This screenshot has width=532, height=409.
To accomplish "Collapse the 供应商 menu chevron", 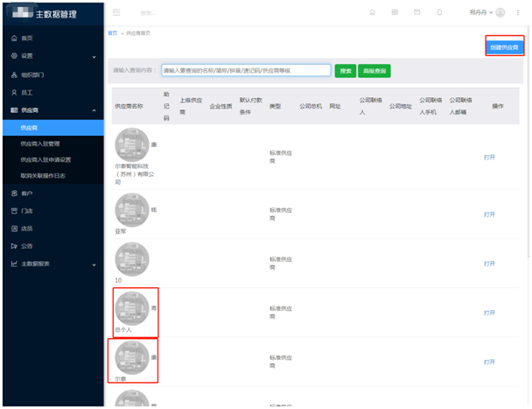I will pos(94,110).
